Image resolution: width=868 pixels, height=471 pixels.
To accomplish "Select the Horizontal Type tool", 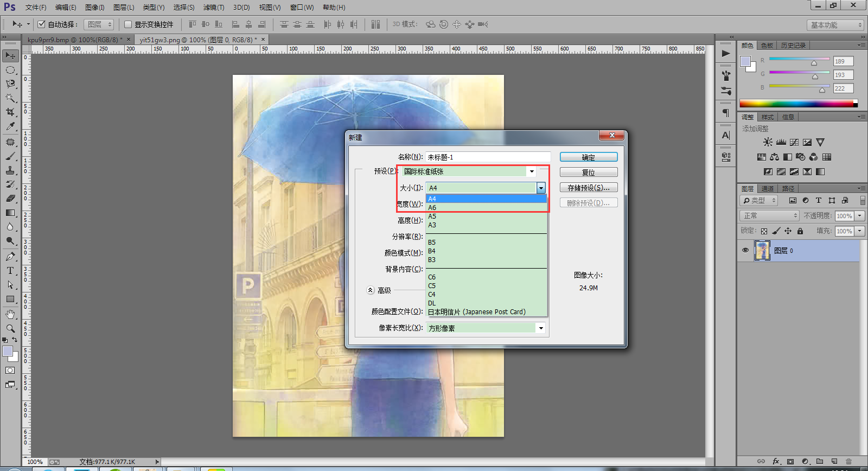I will [x=10, y=271].
